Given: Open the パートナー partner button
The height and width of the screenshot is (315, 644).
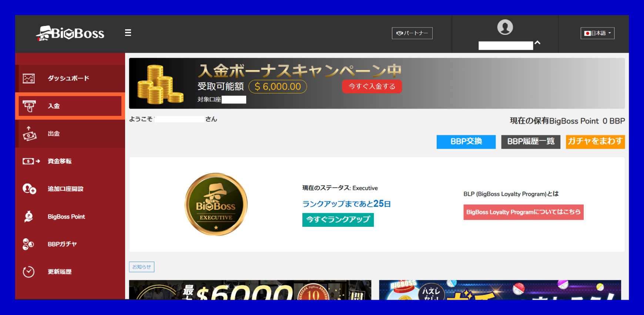Looking at the screenshot, I should pos(412,33).
